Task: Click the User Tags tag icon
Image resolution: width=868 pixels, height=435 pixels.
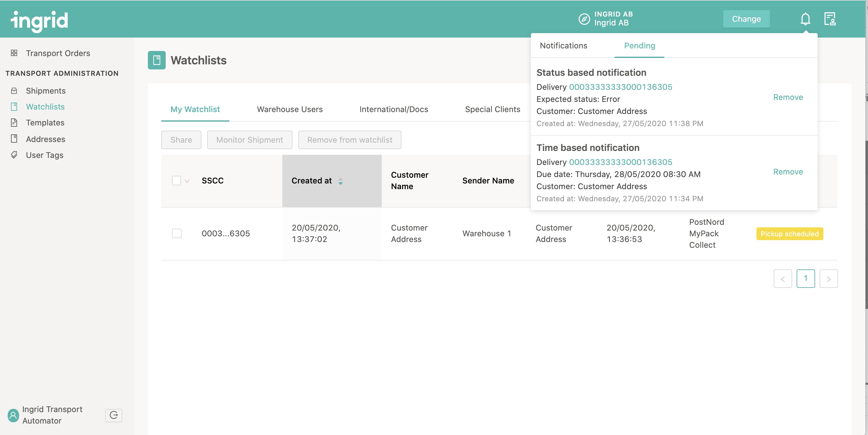Action: pos(14,155)
